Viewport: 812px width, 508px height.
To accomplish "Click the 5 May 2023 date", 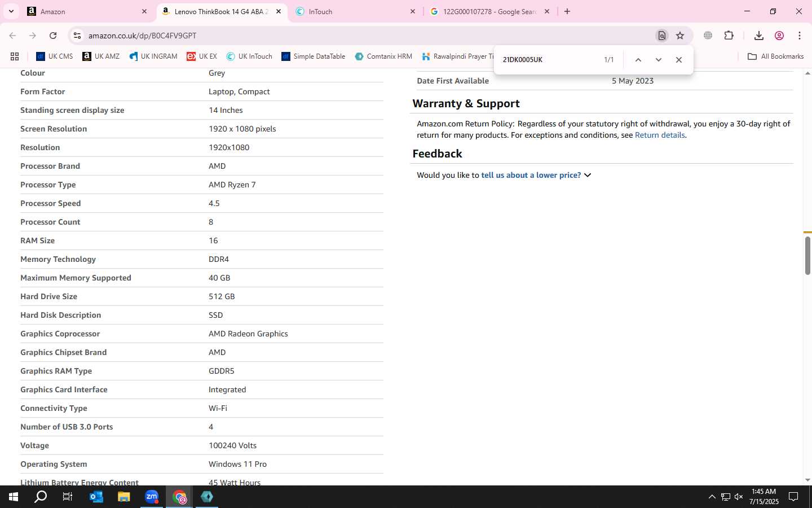I will tap(633, 81).
